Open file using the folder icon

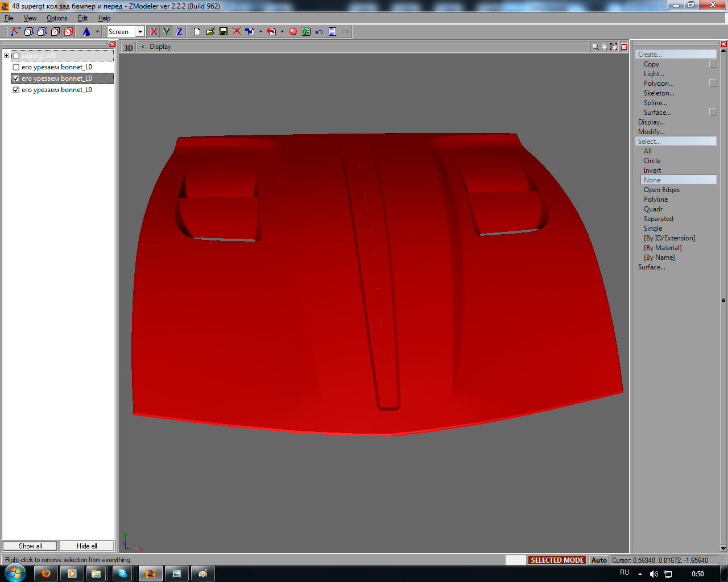pos(210,32)
